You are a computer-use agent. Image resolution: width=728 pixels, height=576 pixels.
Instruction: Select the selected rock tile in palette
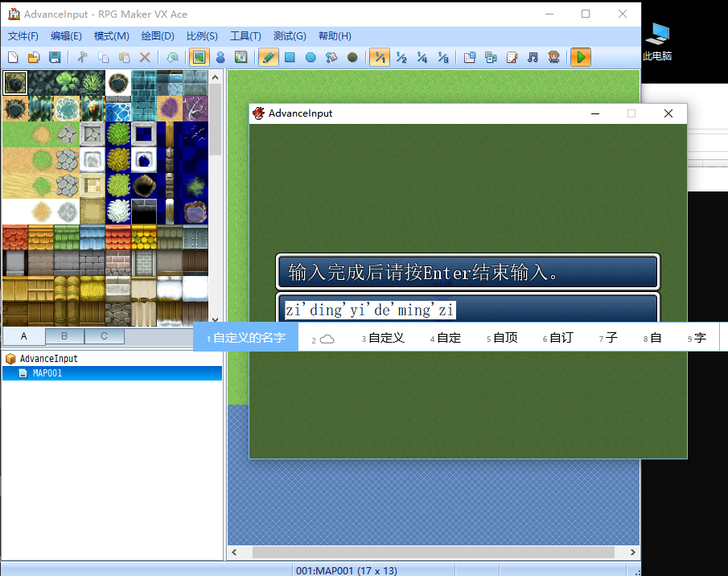(x=14, y=83)
